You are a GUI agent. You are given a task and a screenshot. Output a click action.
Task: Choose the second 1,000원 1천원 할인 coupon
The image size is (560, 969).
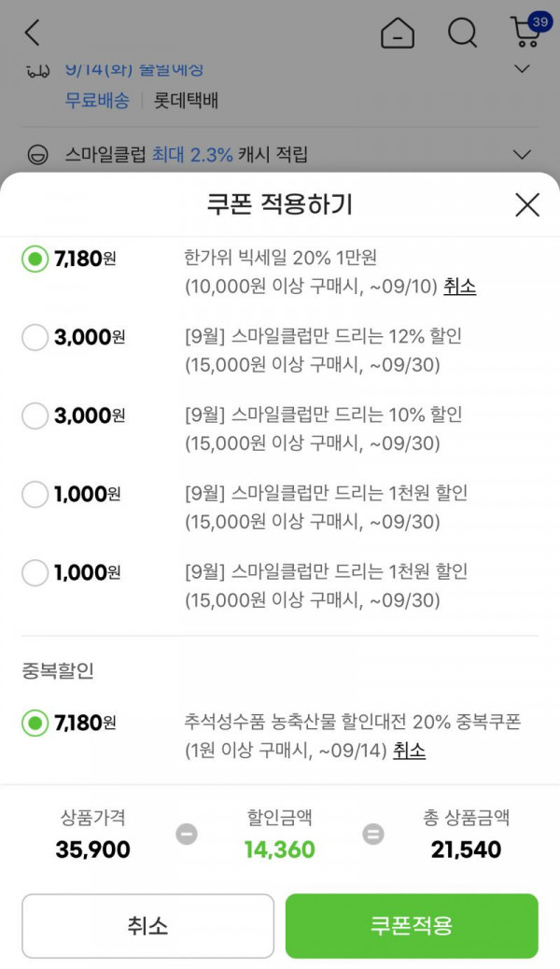[x=35, y=573]
